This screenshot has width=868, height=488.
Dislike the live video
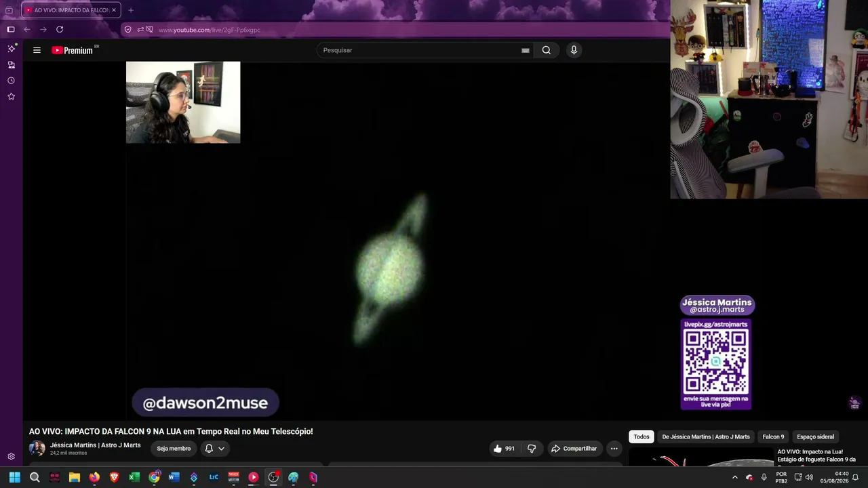coord(532,449)
